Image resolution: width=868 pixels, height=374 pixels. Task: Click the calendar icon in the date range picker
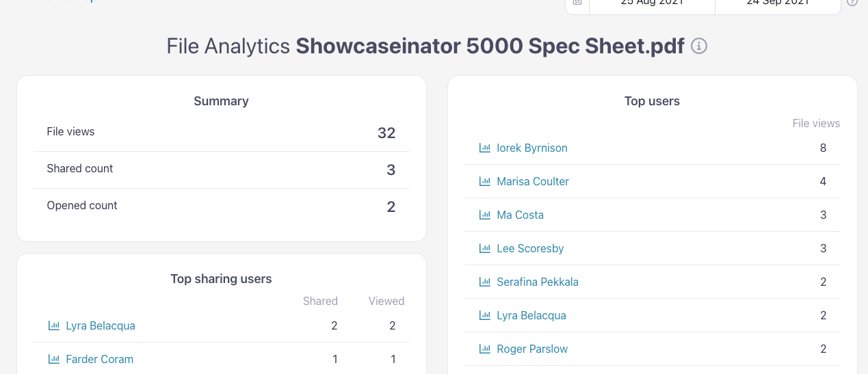click(577, 3)
